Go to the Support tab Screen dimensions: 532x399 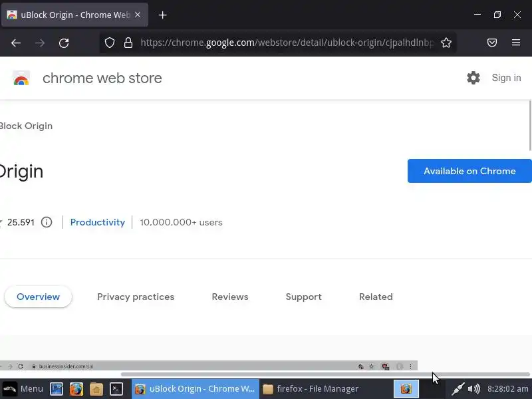click(304, 297)
